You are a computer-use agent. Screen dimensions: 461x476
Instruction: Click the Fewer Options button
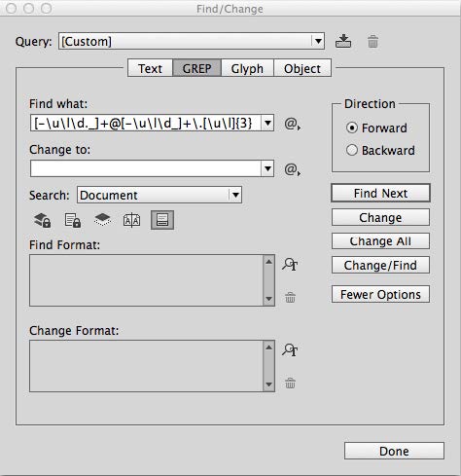pos(380,294)
